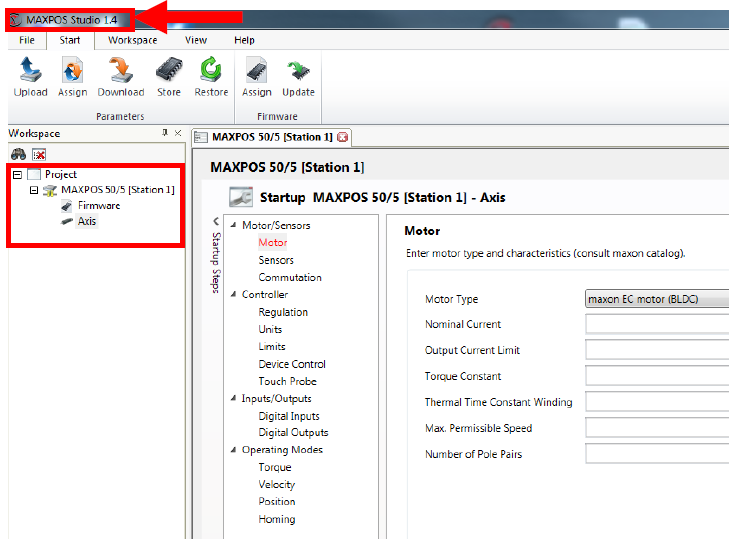Click the Nominal Current input field

click(657, 324)
